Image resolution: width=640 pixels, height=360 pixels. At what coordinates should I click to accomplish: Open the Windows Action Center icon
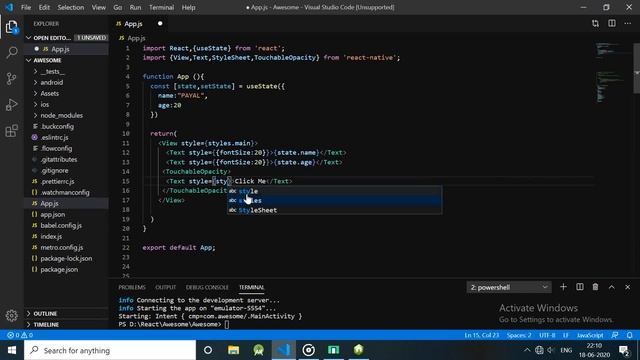click(624, 350)
